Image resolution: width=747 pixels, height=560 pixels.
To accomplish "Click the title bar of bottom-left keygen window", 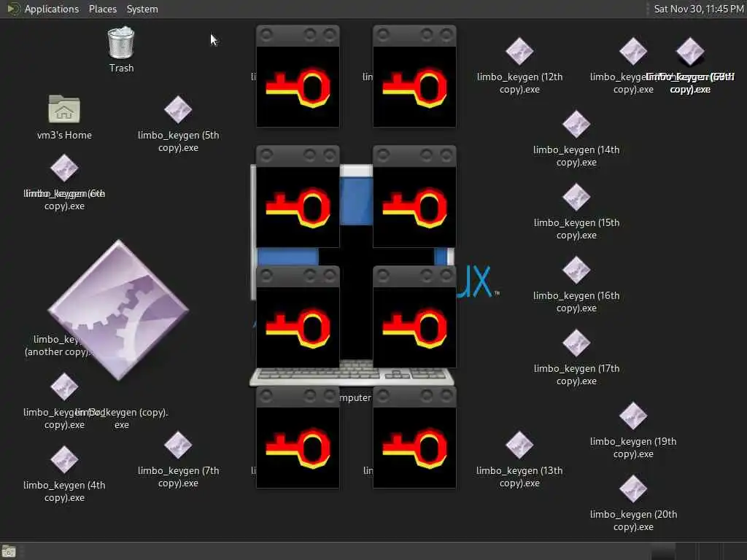I will pos(298,397).
